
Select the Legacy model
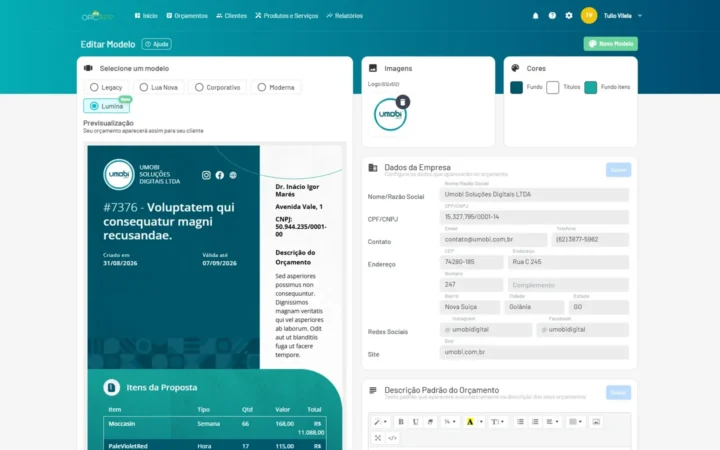[106, 87]
